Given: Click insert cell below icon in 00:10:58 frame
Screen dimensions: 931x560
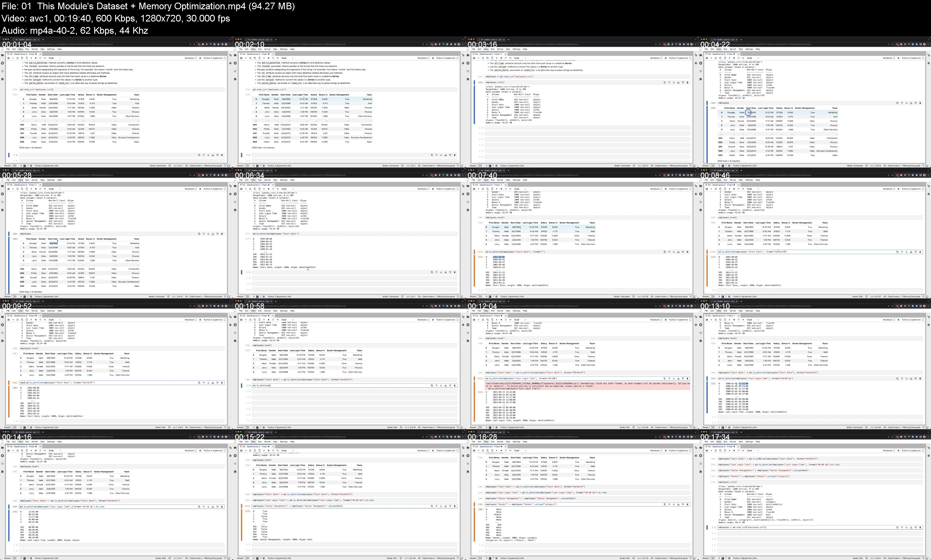Looking at the screenshot, I should (x=450, y=385).
